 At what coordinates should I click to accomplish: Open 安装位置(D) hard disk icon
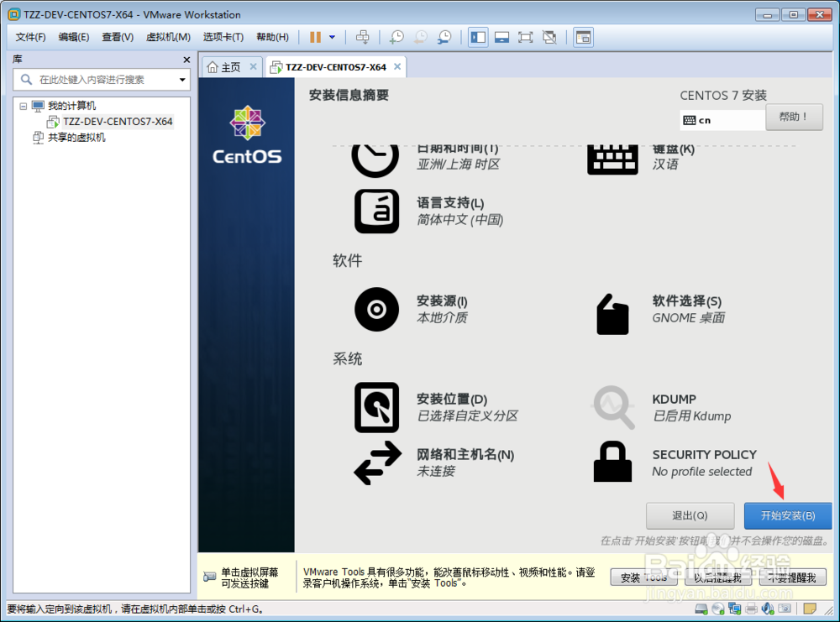[x=376, y=407]
